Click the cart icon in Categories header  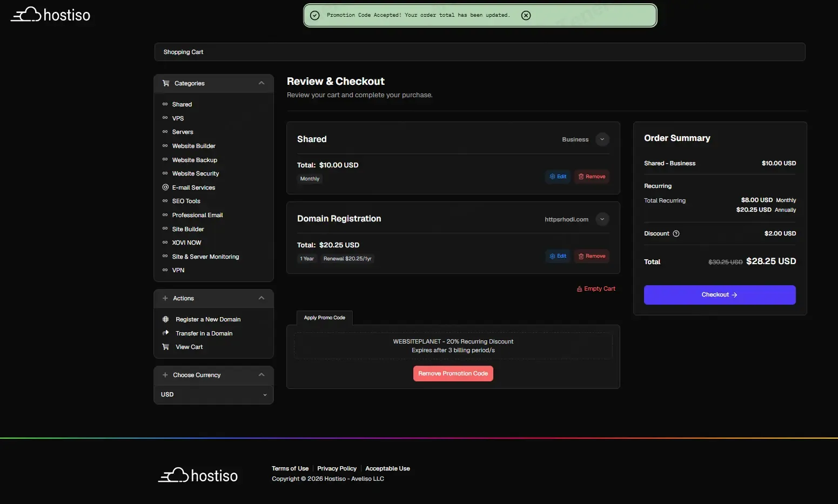(x=166, y=83)
